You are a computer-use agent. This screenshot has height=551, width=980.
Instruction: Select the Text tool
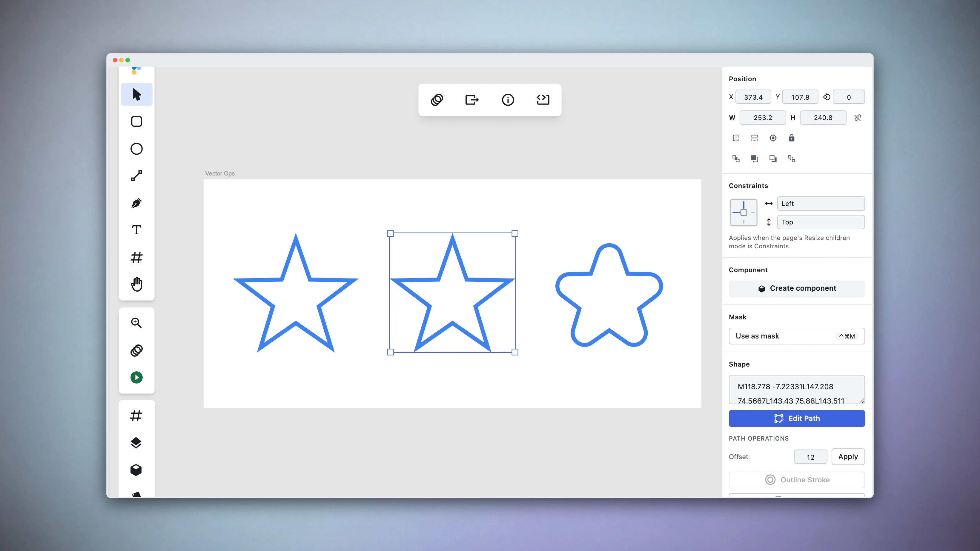click(x=136, y=230)
